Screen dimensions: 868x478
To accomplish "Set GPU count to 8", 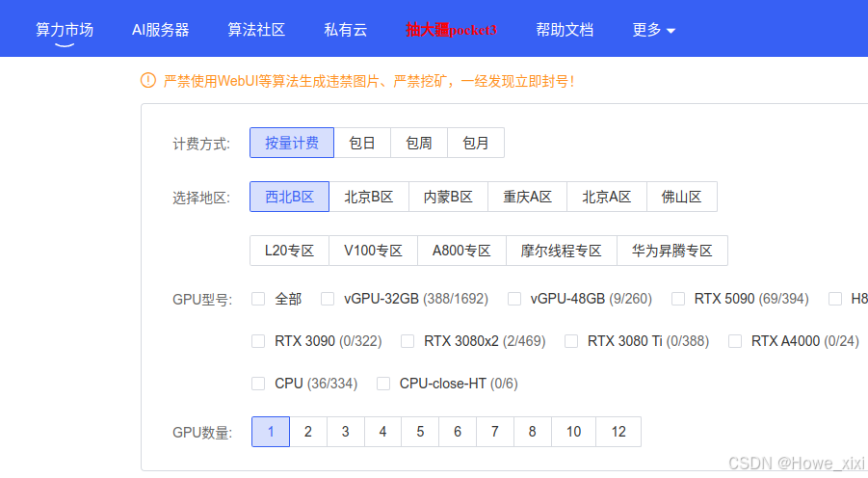I will pos(532,432).
